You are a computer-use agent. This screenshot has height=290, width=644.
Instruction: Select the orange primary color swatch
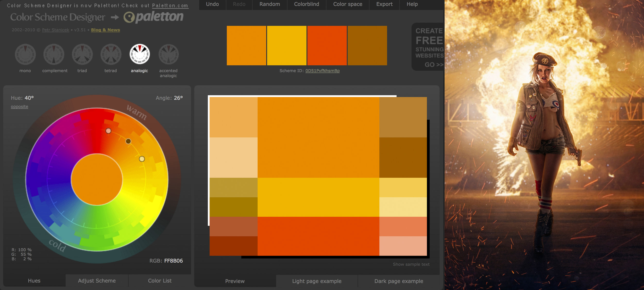246,45
